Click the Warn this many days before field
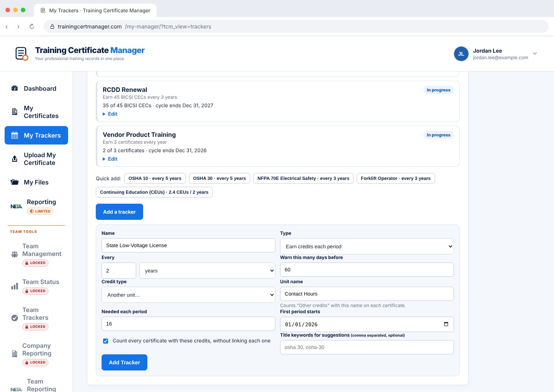554x392 pixels. click(x=367, y=269)
